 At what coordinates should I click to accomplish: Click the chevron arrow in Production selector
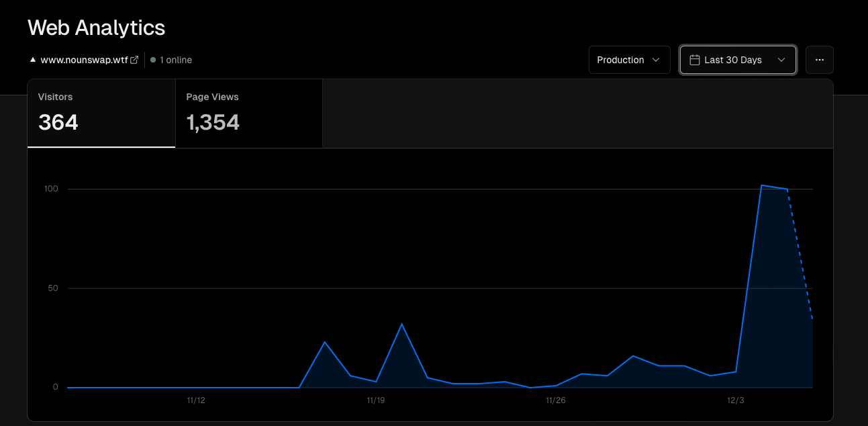tap(656, 60)
